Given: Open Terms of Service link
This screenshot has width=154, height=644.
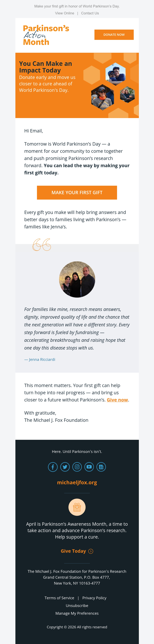Looking at the screenshot, I should pyautogui.click(x=59, y=598).
